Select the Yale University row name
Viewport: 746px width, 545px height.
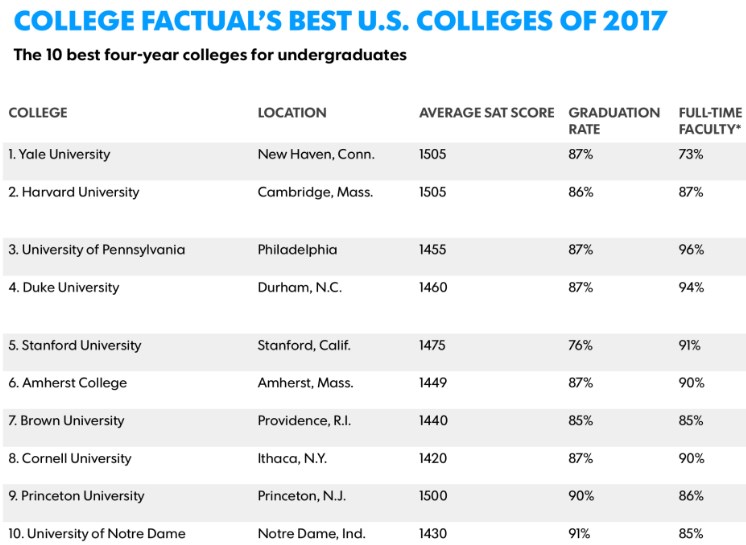pos(59,155)
